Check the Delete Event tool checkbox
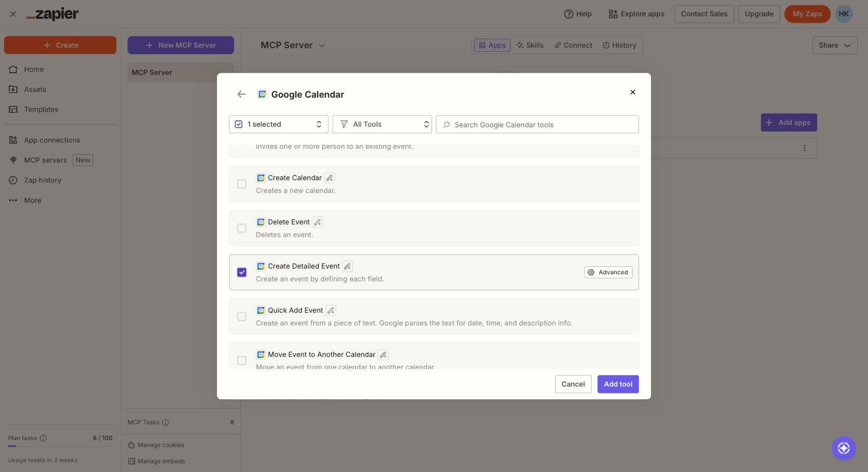Viewport: 868px width, 472px height. (x=241, y=228)
